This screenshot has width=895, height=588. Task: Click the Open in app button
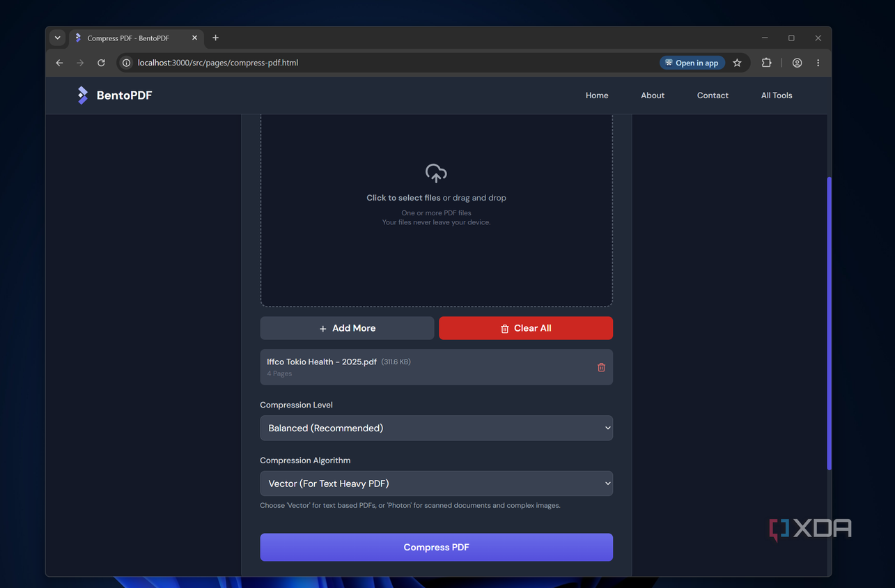coord(692,63)
